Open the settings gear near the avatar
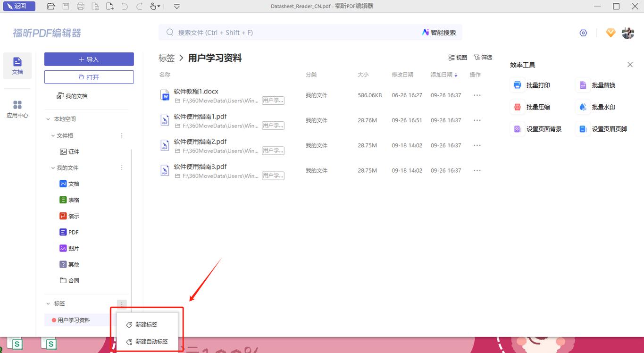The image size is (644, 353). pyautogui.click(x=583, y=33)
